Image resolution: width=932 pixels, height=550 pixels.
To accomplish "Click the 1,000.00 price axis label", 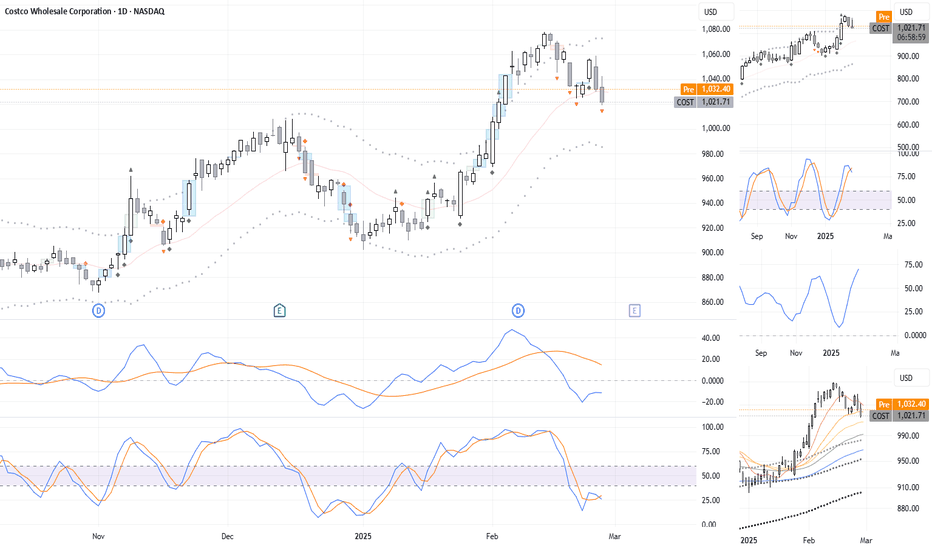I will (716, 128).
